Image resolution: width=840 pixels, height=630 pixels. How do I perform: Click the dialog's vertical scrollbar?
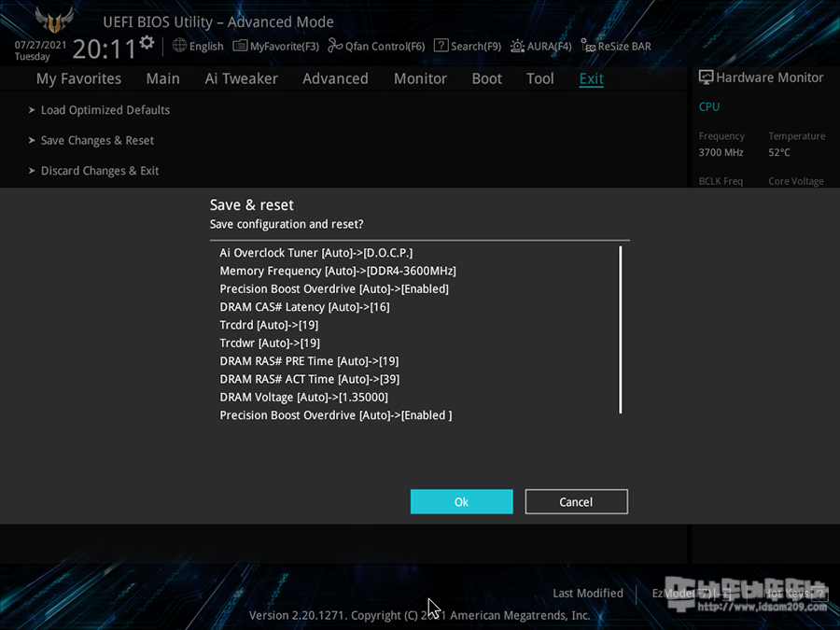tap(621, 329)
